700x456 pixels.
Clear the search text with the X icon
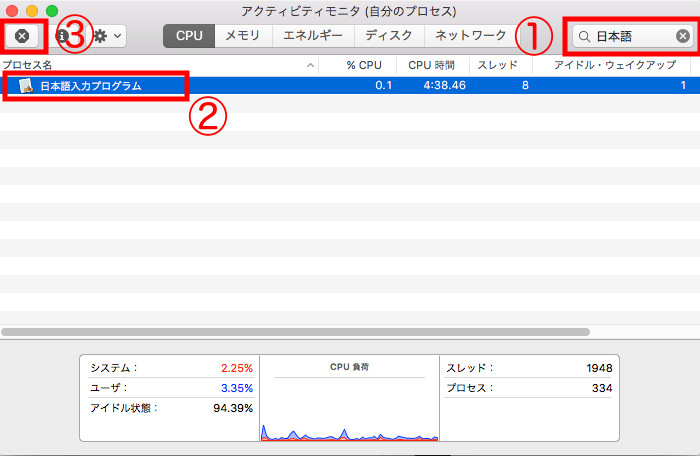(x=682, y=36)
